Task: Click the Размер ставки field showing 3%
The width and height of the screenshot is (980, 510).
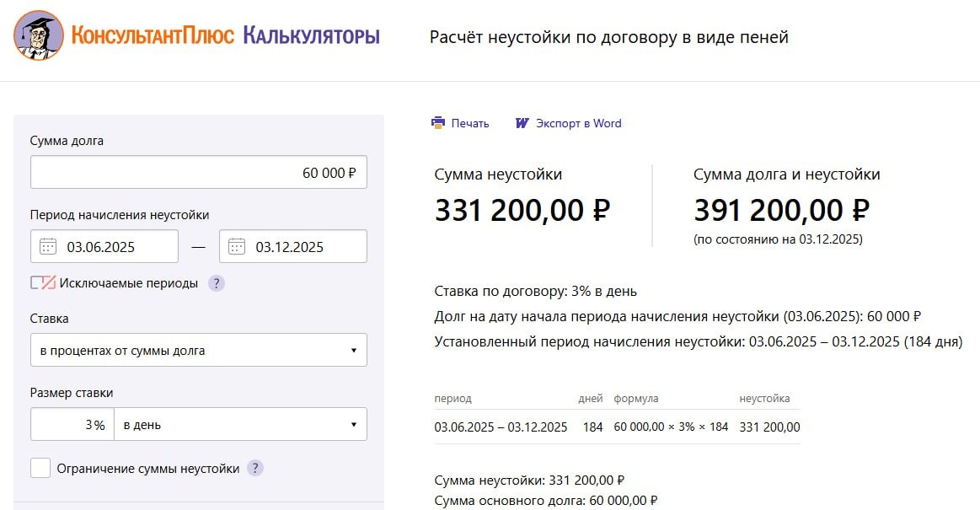Action: [72, 424]
